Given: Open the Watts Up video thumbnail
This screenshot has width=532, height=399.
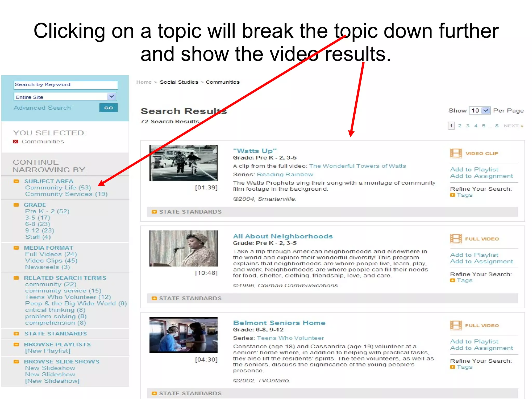Looking at the screenshot, I should (x=183, y=163).
